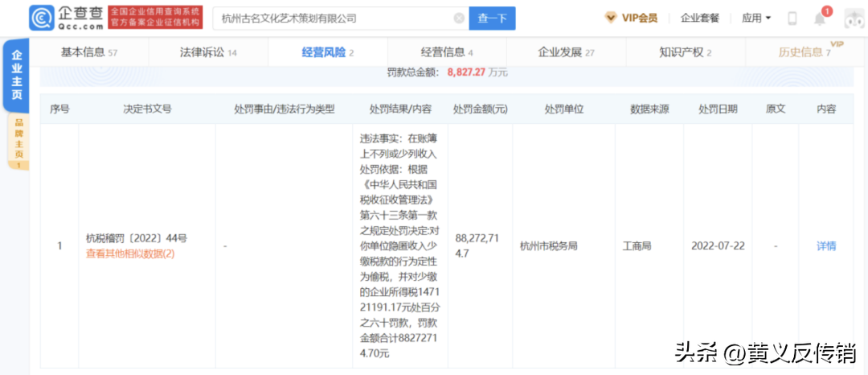
Task: Switch to the 基本信息 tab
Action: click(x=89, y=52)
